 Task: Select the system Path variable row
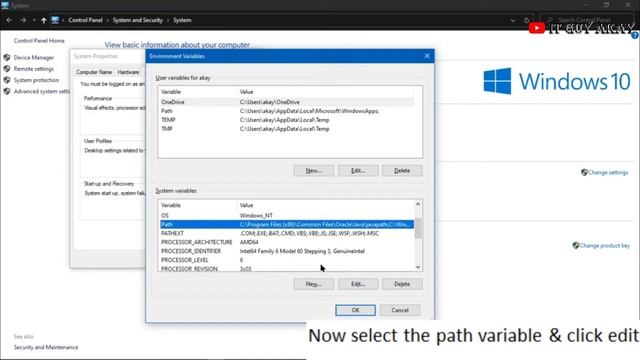pyautogui.click(x=287, y=224)
